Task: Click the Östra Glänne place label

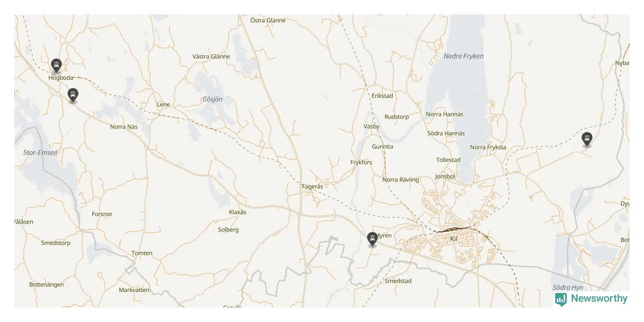Action: [268, 21]
